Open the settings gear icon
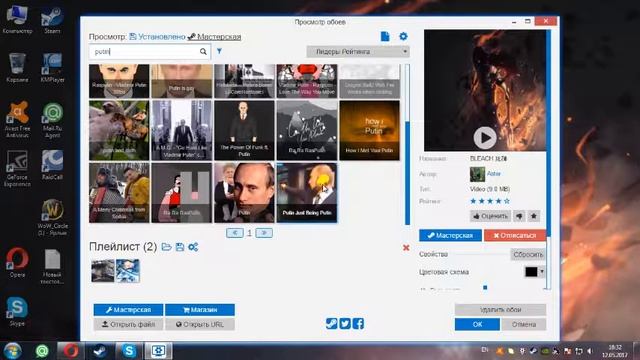640x360 pixels. [x=403, y=36]
